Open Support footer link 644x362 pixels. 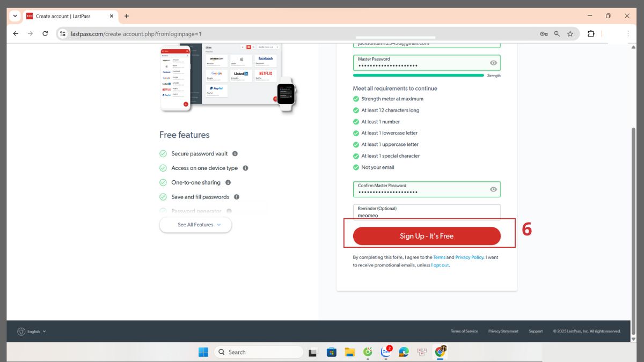(536, 331)
